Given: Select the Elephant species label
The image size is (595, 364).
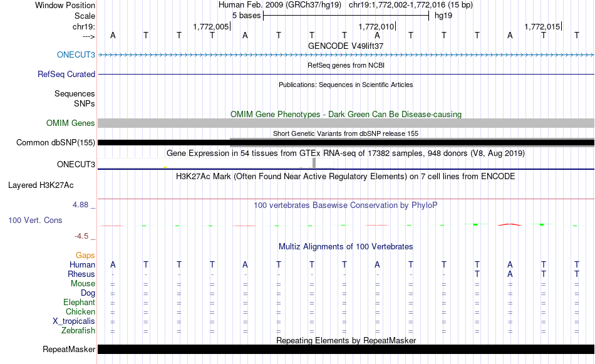Looking at the screenshot, I should [x=79, y=302].
